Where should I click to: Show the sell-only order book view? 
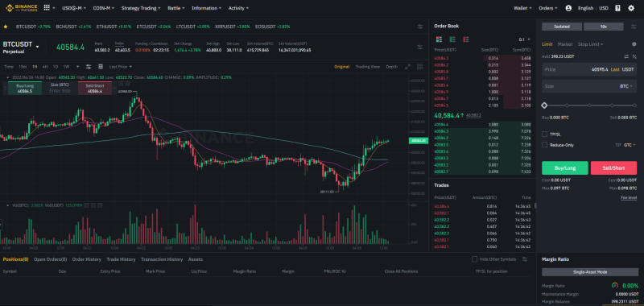point(466,39)
